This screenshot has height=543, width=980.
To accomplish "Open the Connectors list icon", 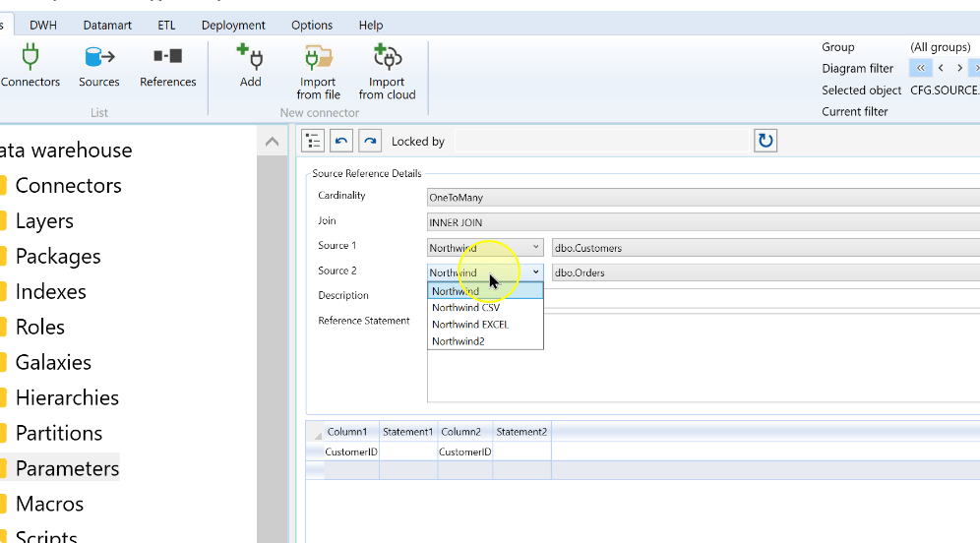I will click(x=30, y=65).
